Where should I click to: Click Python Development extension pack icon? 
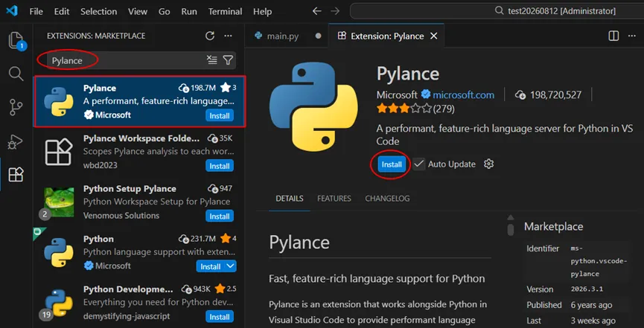pyautogui.click(x=59, y=303)
